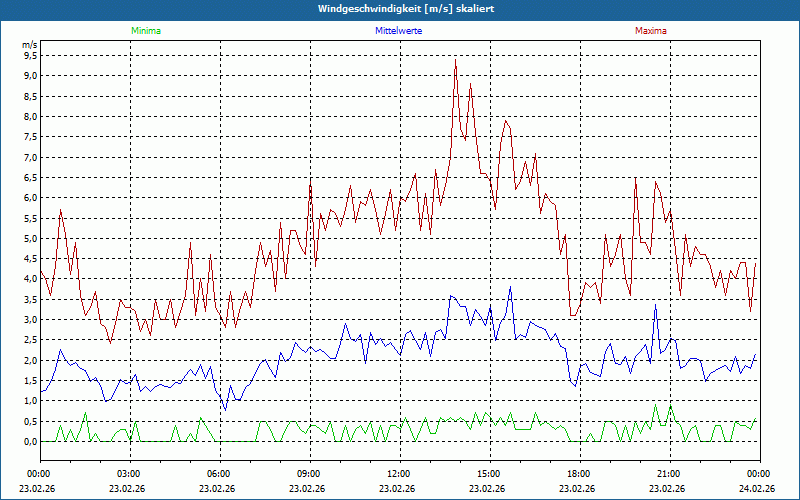This screenshot has width=800, height=500.
Task: Select the 15:00 time marker on x-axis
Action: tap(489, 474)
